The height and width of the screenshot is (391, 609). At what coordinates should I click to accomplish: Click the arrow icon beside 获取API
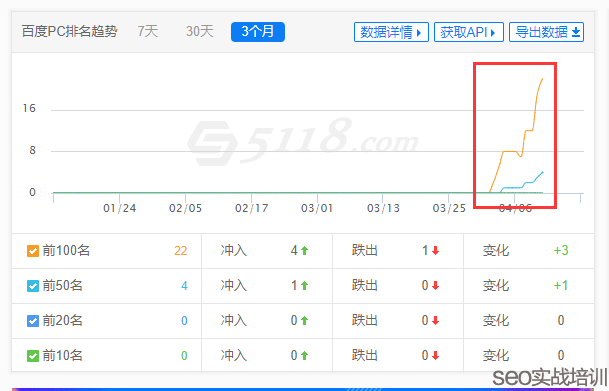pyautogui.click(x=493, y=33)
